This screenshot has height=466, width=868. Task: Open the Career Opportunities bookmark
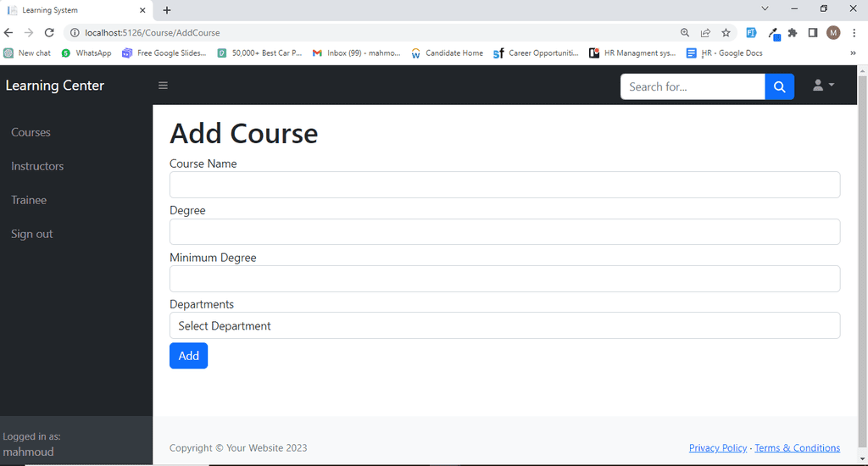click(536, 53)
